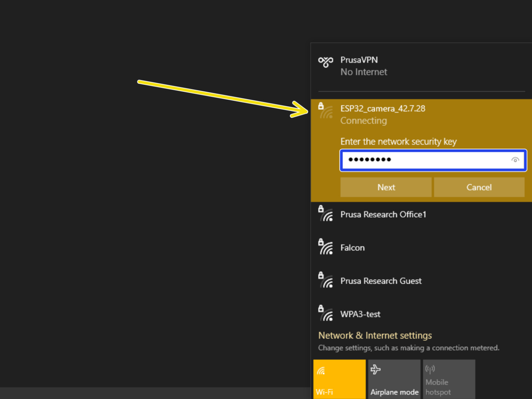Image resolution: width=532 pixels, height=399 pixels.
Task: Select the Prusa Research Office1 network
Action: tap(383, 214)
